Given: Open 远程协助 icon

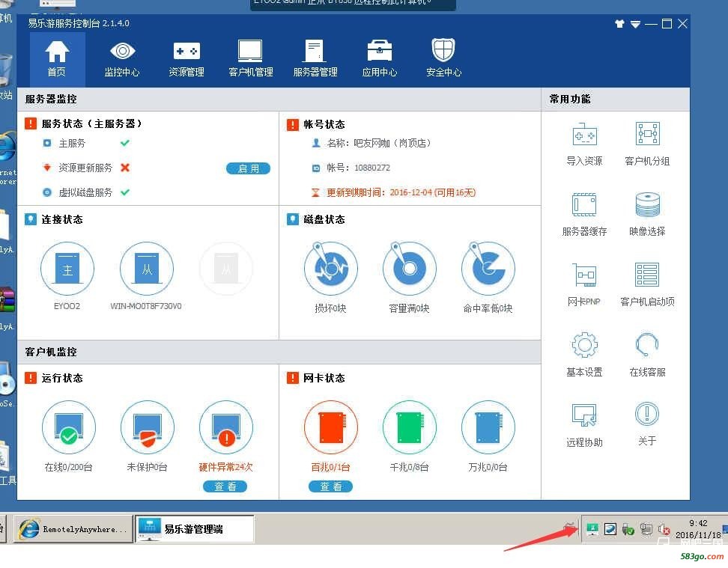Looking at the screenshot, I should [584, 415].
